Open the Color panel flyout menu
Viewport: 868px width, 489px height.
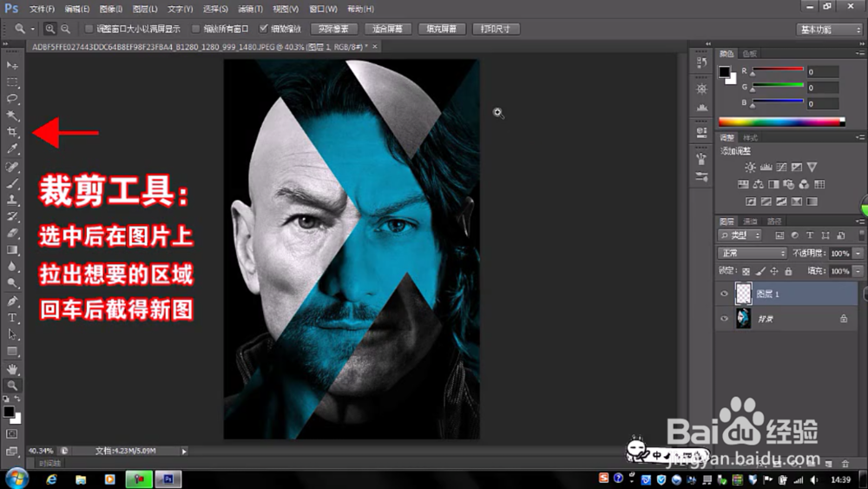(860, 53)
